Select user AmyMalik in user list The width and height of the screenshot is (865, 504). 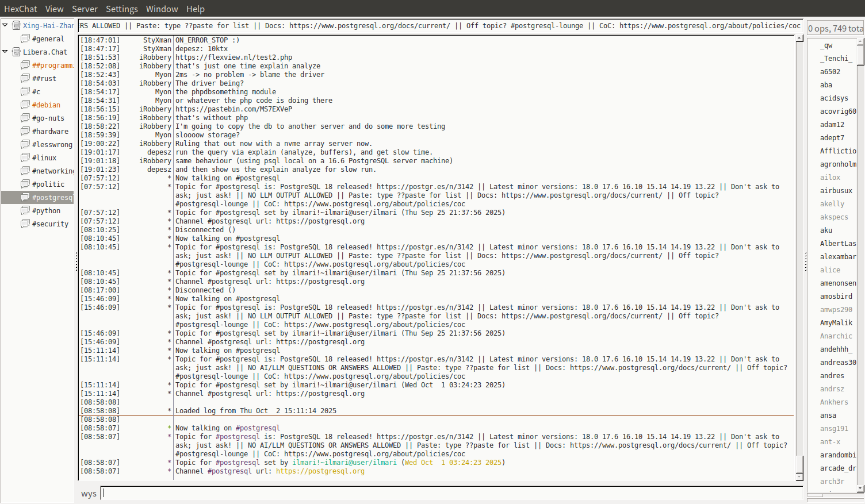(x=836, y=323)
